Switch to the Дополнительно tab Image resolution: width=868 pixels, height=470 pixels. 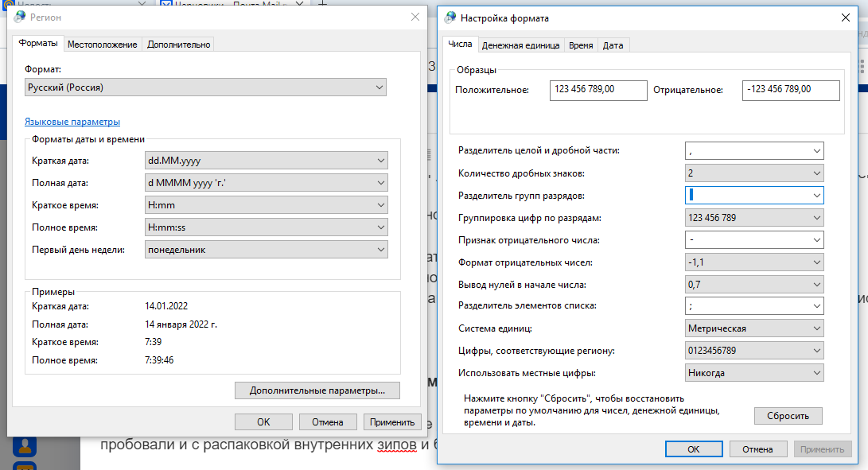(x=179, y=45)
